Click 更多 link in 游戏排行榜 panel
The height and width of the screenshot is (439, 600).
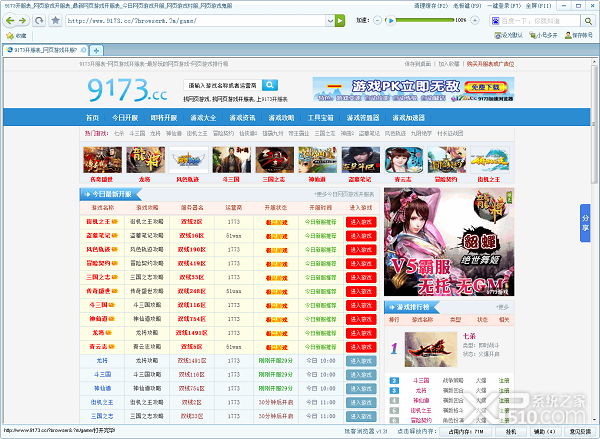pyautogui.click(x=502, y=307)
